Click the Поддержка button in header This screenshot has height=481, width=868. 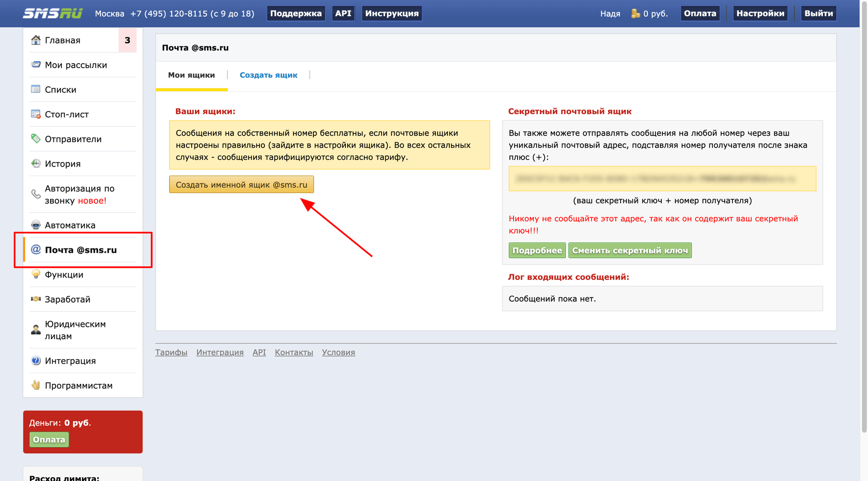pos(296,14)
